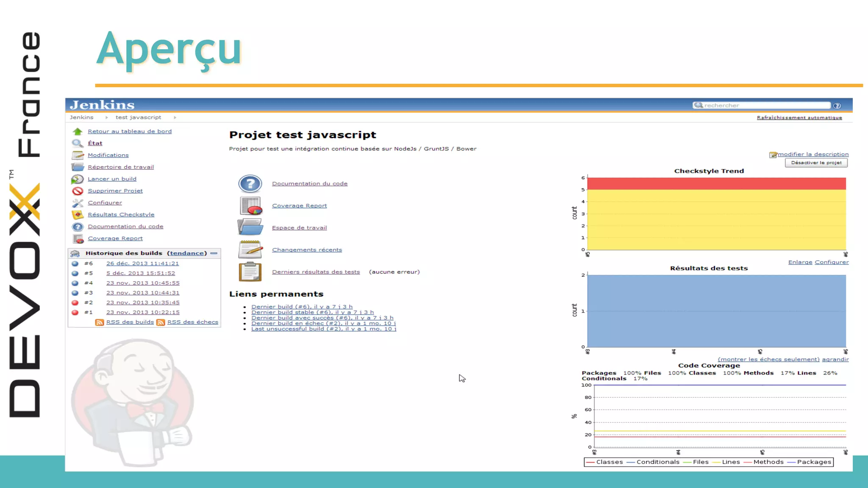Click the clipboard test results icon
The width and height of the screenshot is (868, 488).
coord(250,272)
